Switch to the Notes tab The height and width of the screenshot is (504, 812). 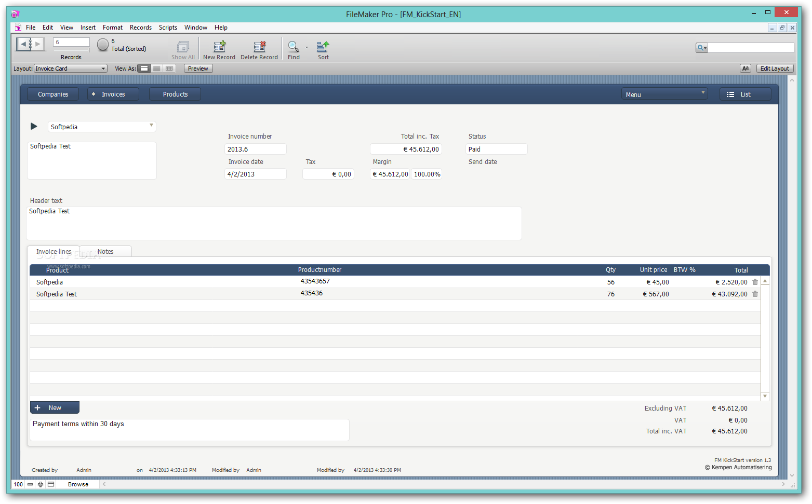105,252
